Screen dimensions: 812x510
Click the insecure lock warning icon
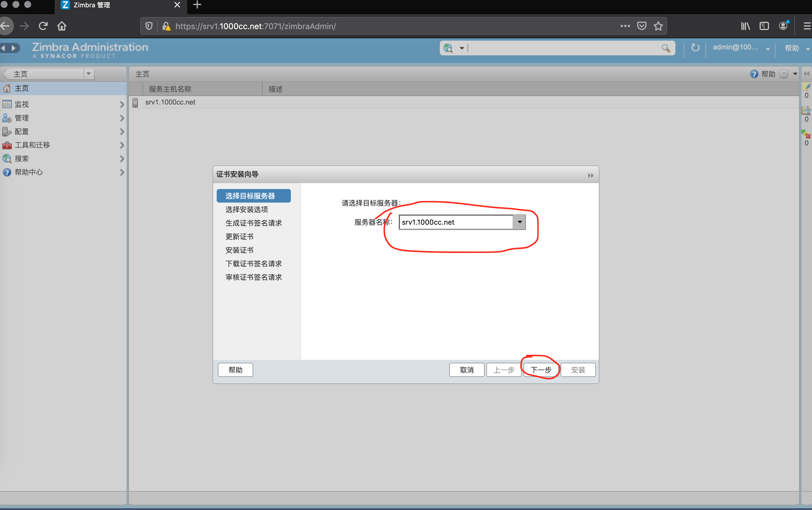tap(166, 26)
